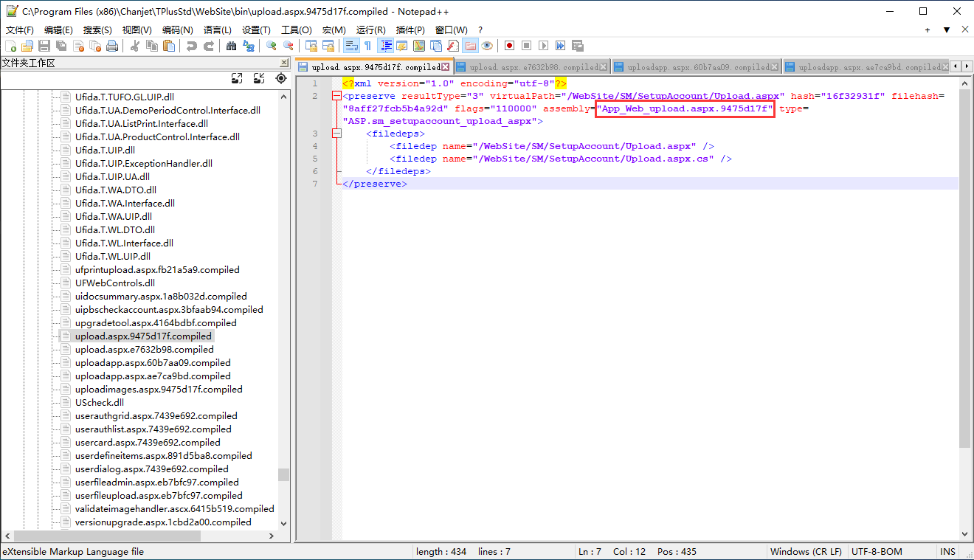Toggle the monitoring eye icon
Viewport: 974px width, 560px height.
(x=486, y=46)
